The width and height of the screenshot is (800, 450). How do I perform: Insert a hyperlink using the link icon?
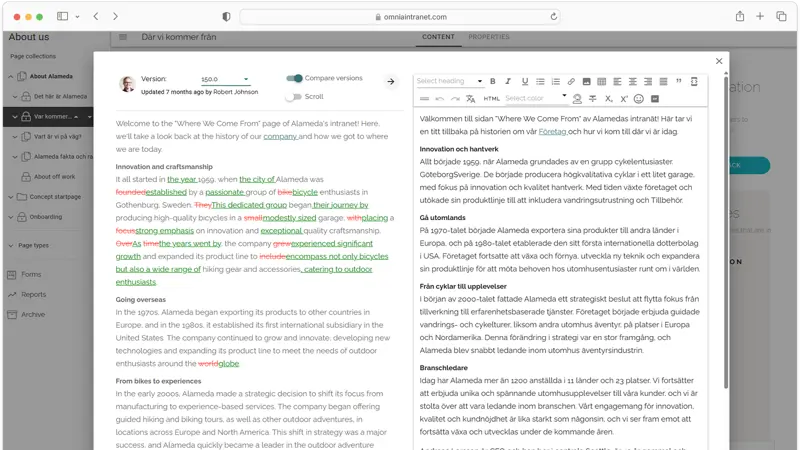(571, 81)
